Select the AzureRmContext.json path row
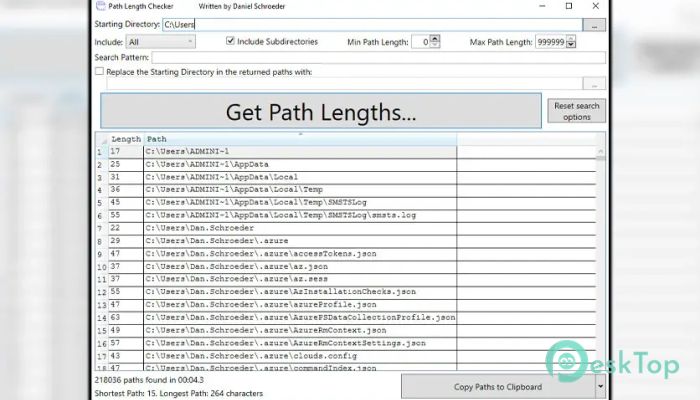Viewport: 700px width, 400px height. click(x=300, y=331)
